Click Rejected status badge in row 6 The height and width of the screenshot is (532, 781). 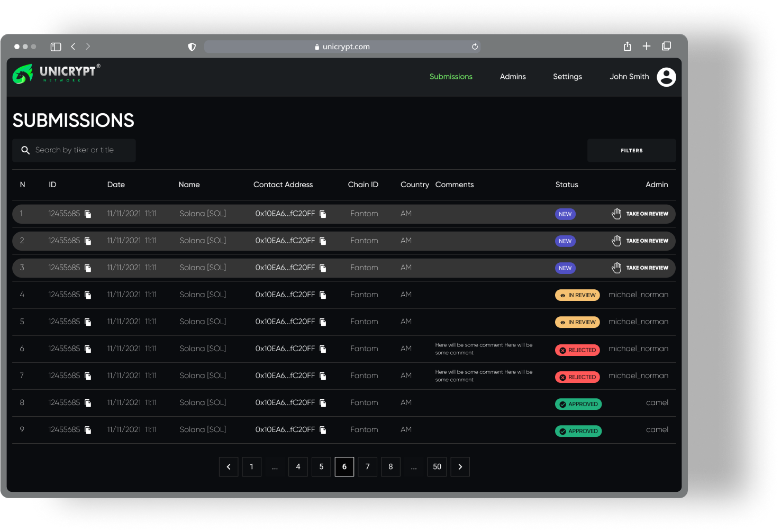pos(577,350)
